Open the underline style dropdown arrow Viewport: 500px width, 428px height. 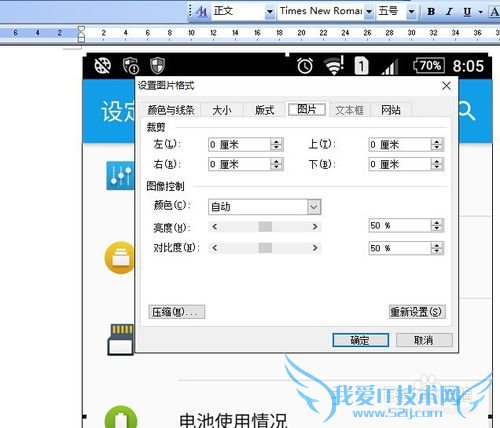480,12
